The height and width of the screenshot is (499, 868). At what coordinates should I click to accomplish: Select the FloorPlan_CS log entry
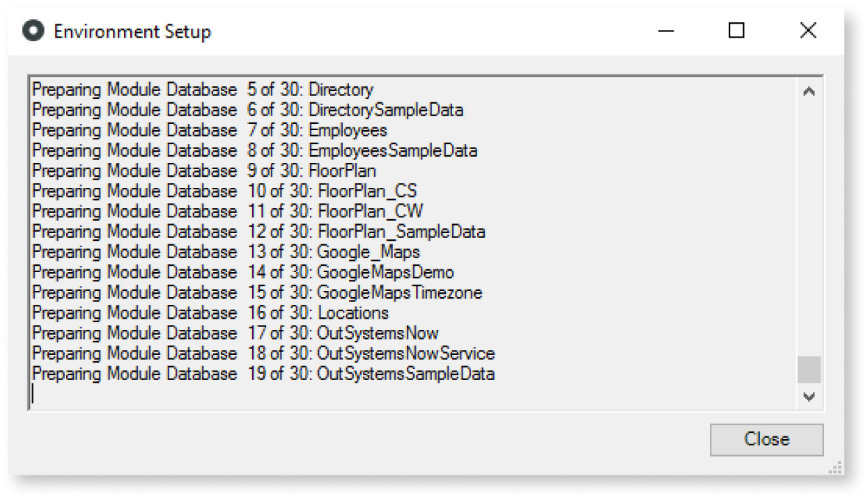224,191
